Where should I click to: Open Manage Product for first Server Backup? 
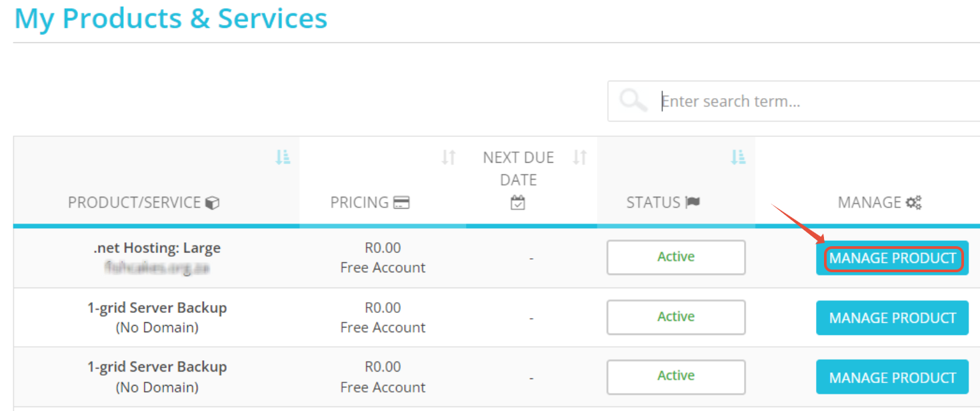coord(893,318)
